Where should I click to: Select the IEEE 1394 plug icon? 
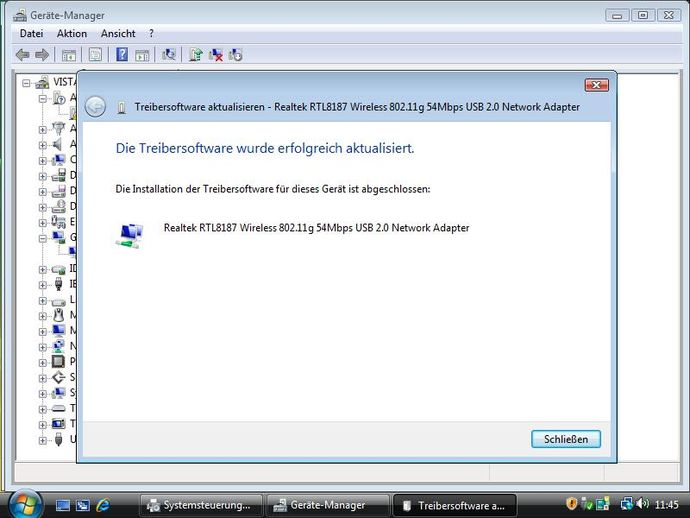click(x=59, y=284)
